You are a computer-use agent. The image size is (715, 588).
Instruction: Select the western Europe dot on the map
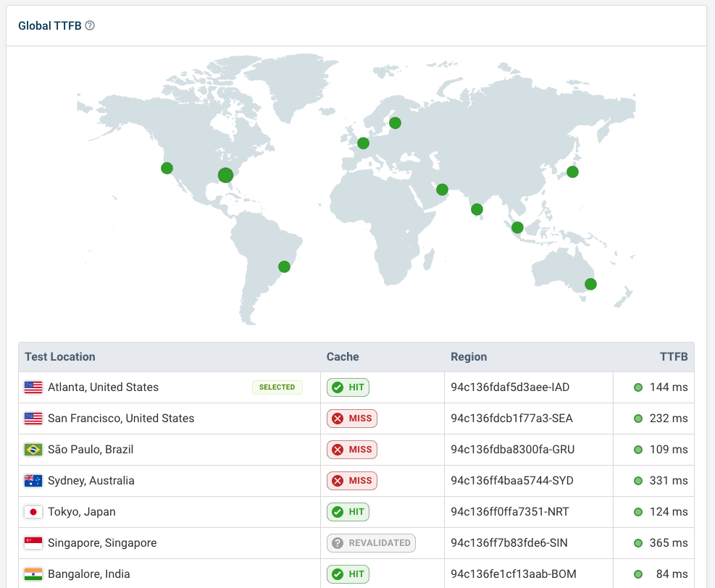pos(363,143)
